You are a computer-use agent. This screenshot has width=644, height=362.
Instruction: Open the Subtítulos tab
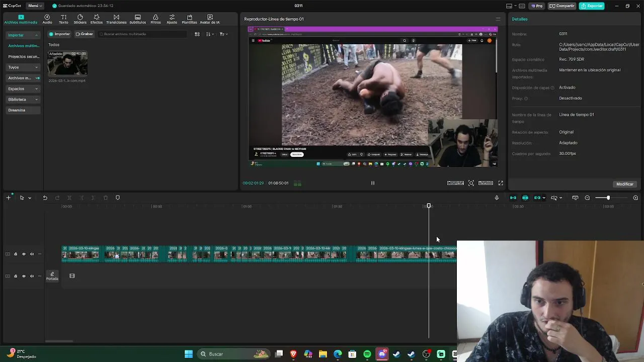pos(137,19)
